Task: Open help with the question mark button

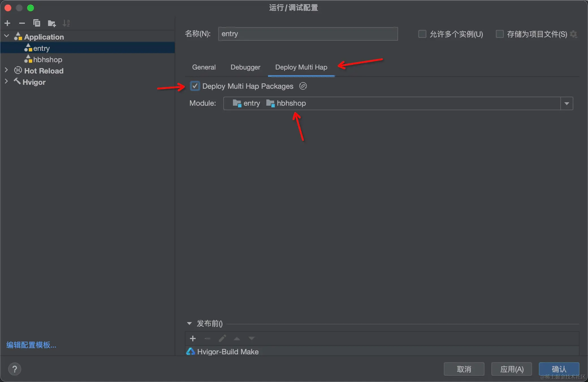Action: click(x=15, y=369)
